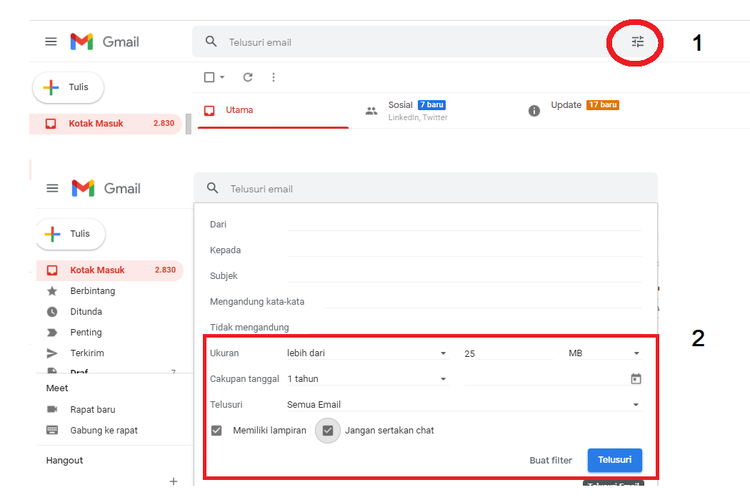Click the Meet section heading
The height and width of the screenshot is (500, 750).
[x=57, y=388]
